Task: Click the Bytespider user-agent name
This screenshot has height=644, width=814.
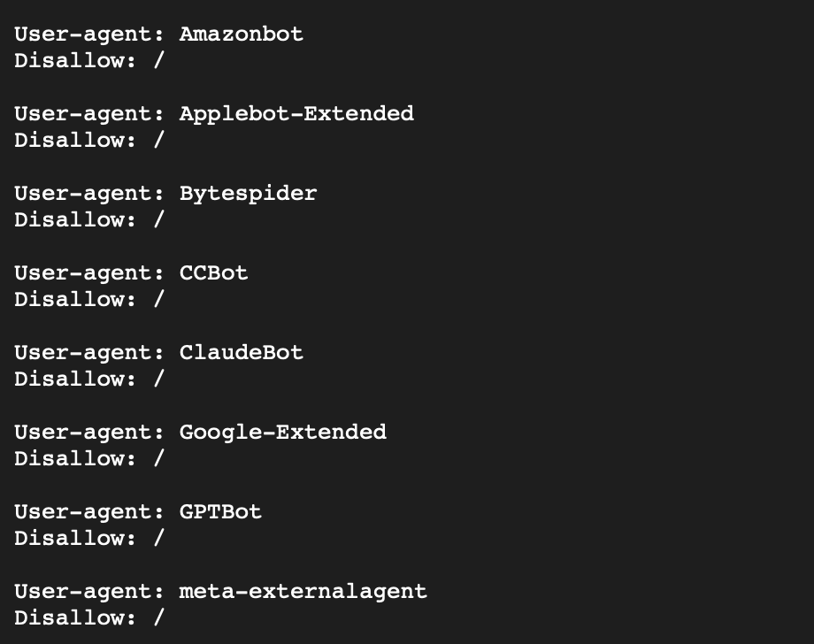Action: 248,194
